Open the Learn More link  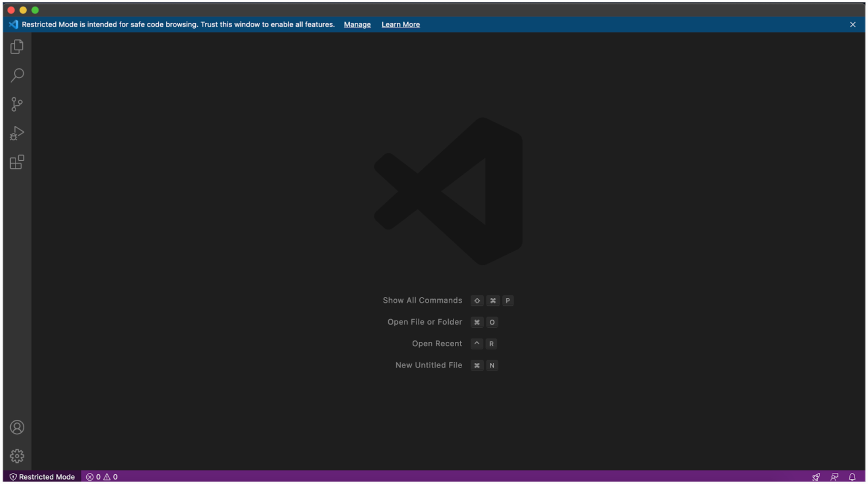pos(400,25)
